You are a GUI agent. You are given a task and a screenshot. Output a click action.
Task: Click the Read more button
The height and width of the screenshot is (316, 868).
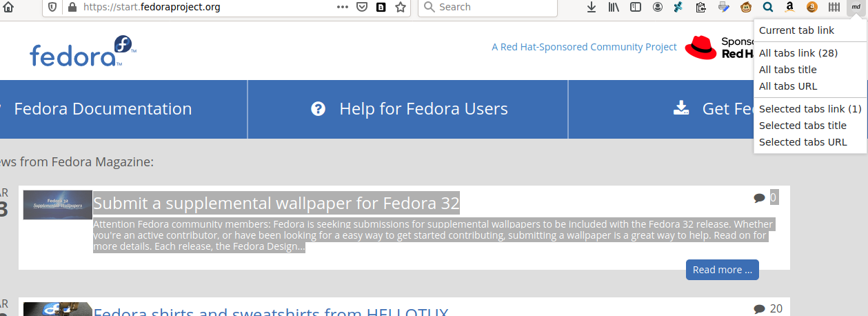[723, 270]
